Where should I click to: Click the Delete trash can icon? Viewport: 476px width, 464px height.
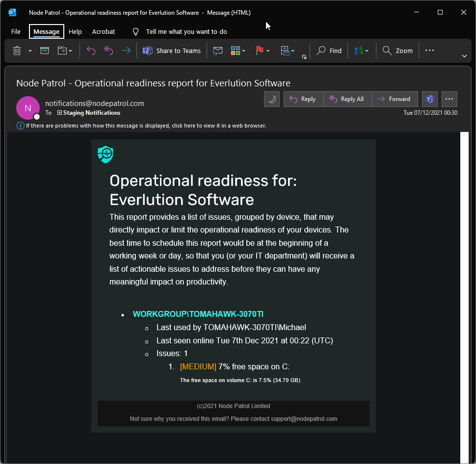click(x=17, y=51)
